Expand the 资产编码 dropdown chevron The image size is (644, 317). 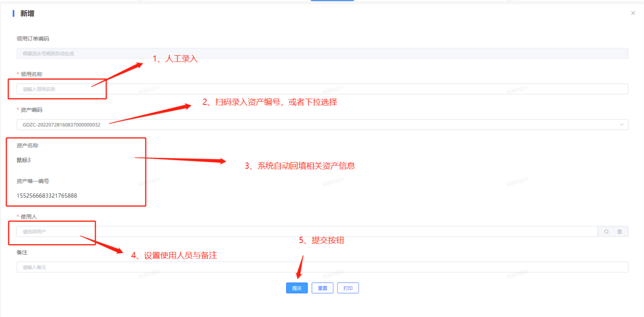click(622, 125)
